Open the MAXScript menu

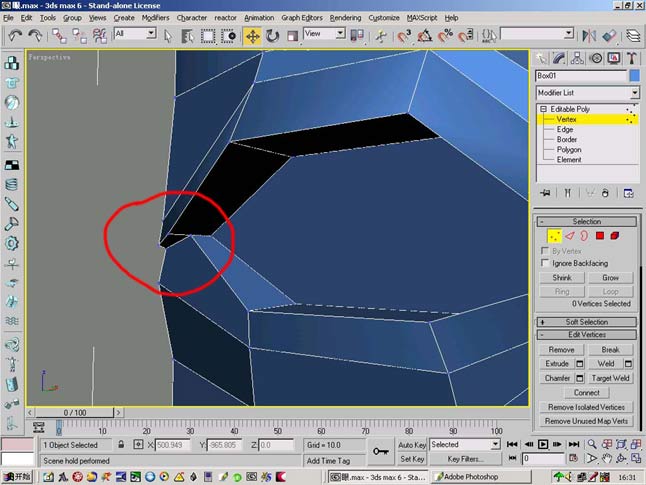click(422, 18)
